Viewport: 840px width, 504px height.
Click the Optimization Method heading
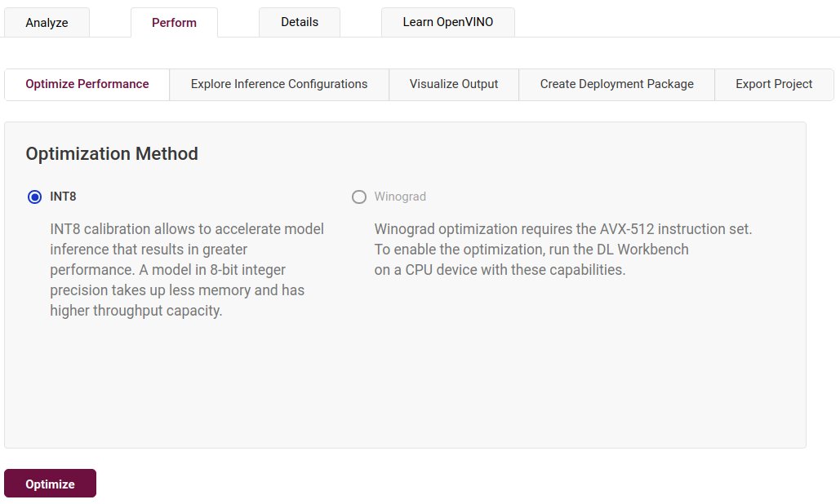(x=112, y=153)
